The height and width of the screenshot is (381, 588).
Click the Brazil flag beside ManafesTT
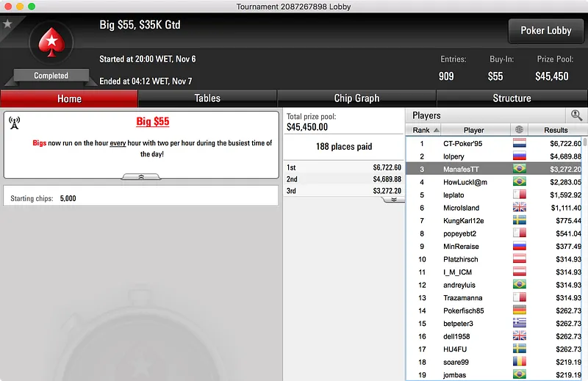(520, 169)
